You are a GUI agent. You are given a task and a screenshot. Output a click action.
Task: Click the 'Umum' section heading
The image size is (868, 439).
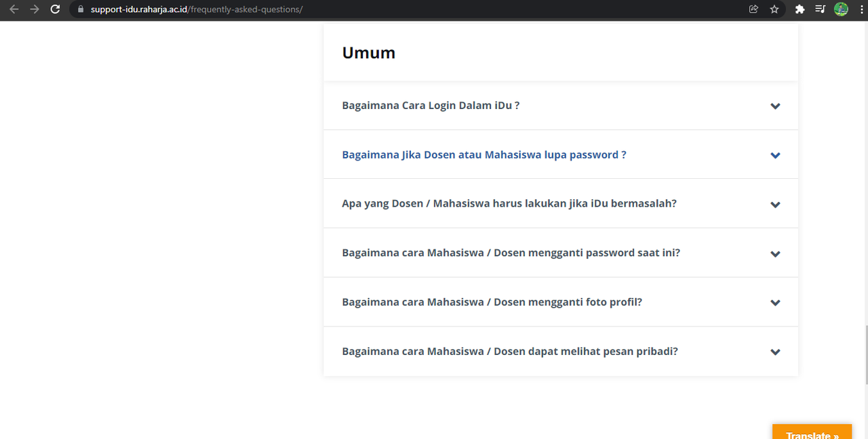(x=368, y=53)
